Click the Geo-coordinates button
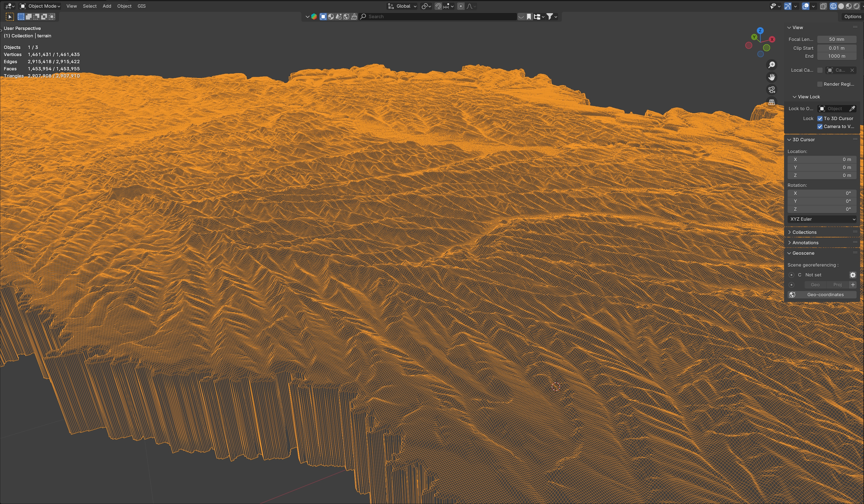 (825, 295)
